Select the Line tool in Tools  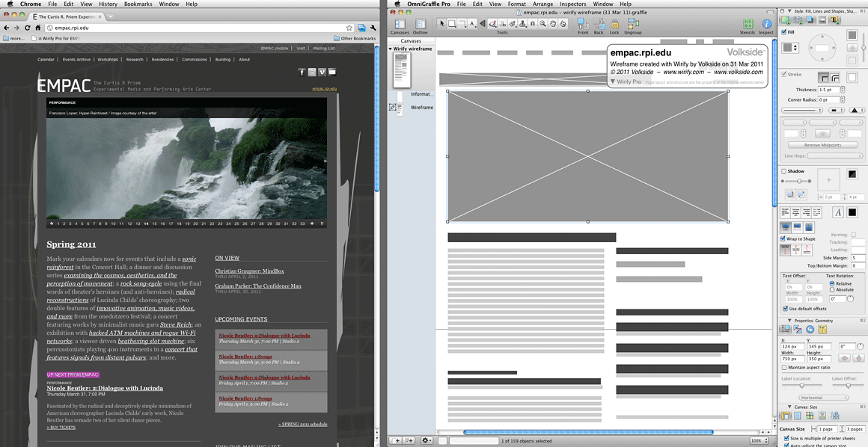(462, 23)
